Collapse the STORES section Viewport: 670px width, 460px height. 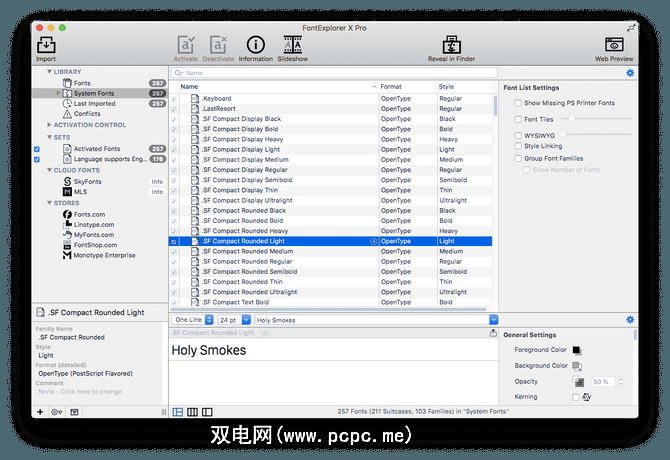tap(50, 203)
